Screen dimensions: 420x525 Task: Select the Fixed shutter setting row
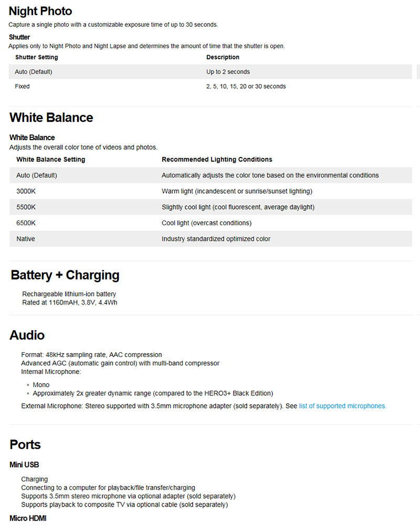tap(23, 86)
